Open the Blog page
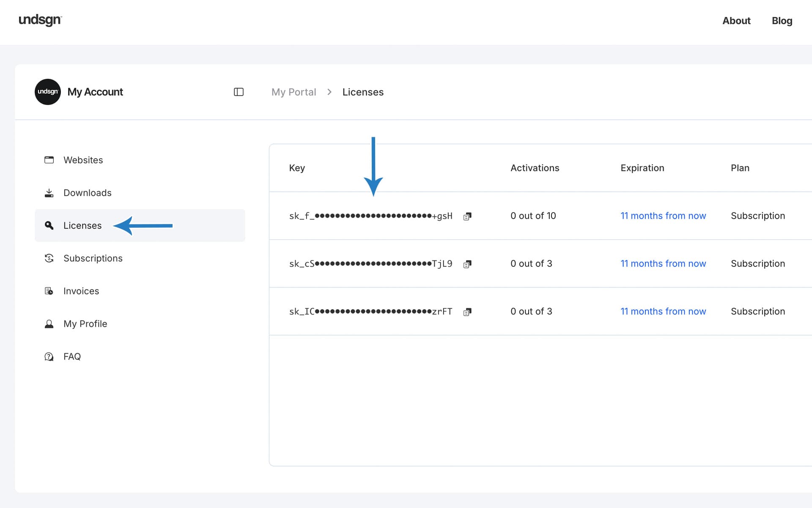Image resolution: width=812 pixels, height=508 pixels. 782,21
